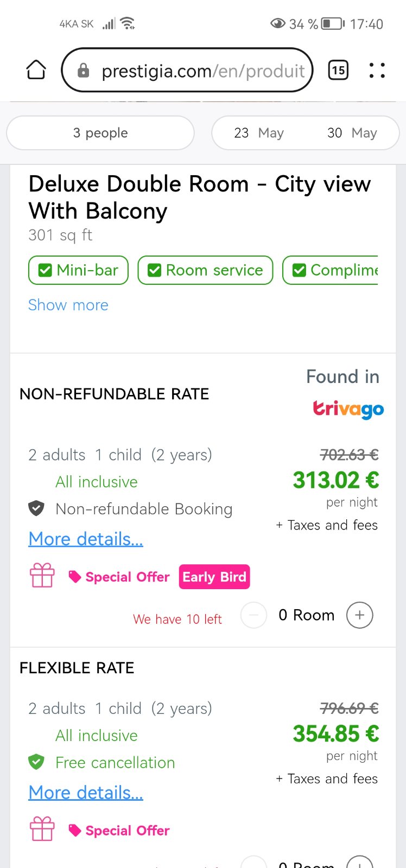
Task: Open the 23 May – 30 May date picker
Action: (305, 133)
